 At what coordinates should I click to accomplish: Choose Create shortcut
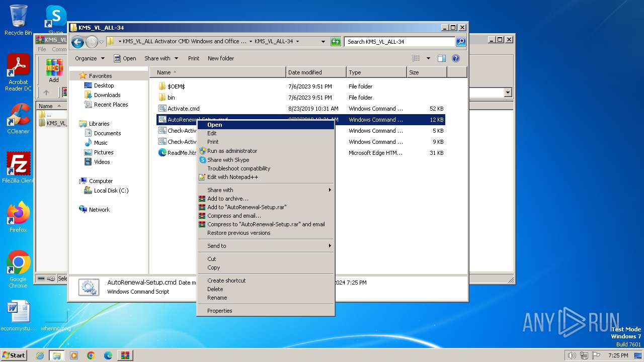tap(266, 281)
